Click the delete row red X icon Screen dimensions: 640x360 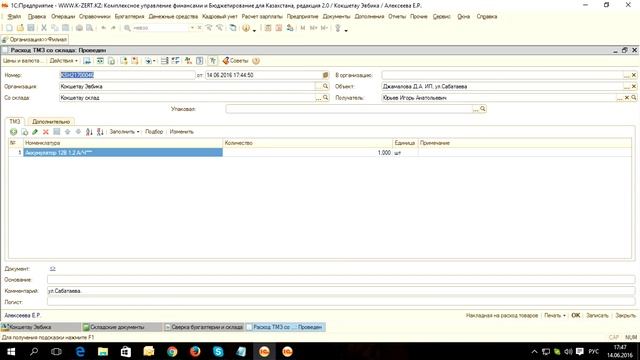tap(46, 132)
